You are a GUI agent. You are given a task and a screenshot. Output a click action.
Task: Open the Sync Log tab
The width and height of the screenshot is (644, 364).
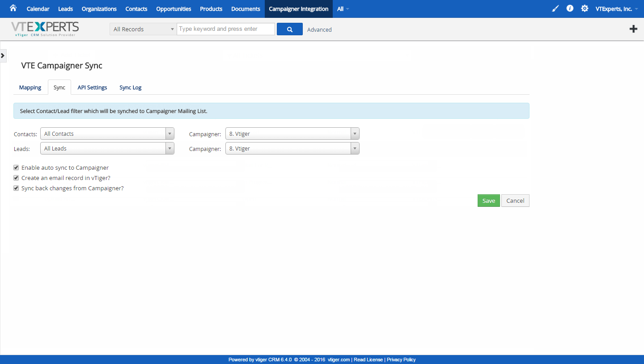[x=131, y=87]
